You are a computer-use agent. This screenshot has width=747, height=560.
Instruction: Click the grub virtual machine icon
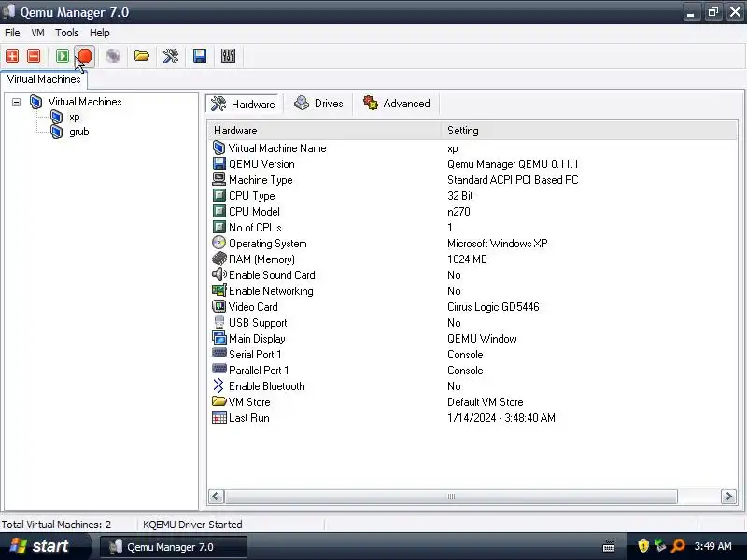coord(57,132)
